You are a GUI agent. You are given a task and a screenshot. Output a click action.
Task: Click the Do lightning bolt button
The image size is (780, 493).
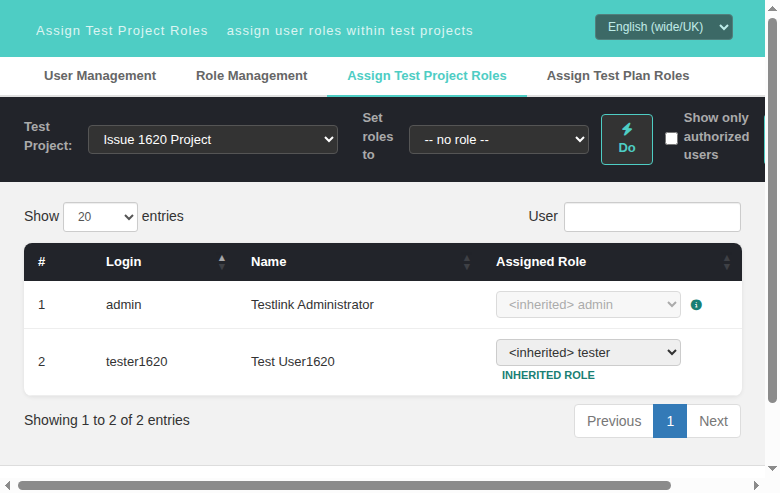(x=627, y=139)
